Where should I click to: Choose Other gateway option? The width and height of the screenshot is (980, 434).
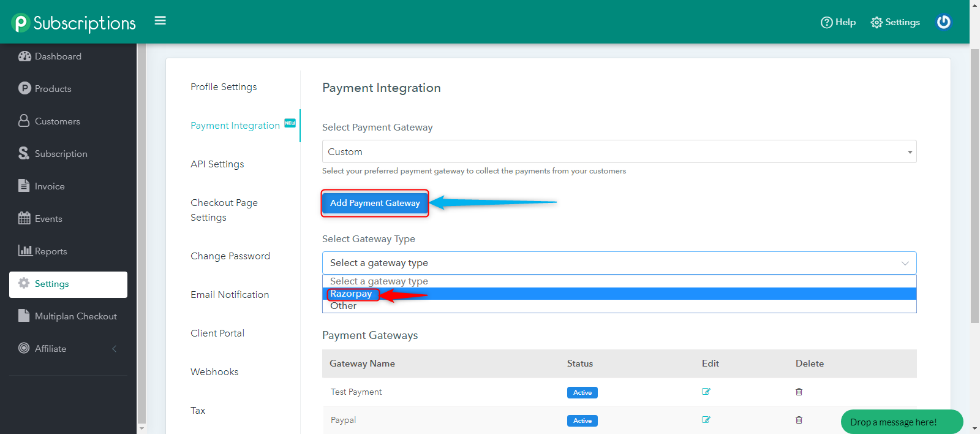(619, 306)
